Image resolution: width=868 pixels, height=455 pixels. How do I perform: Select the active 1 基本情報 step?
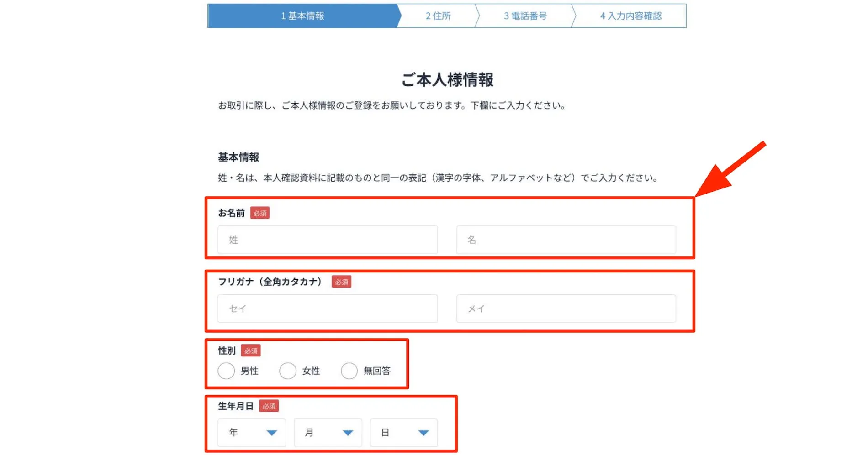pyautogui.click(x=303, y=16)
